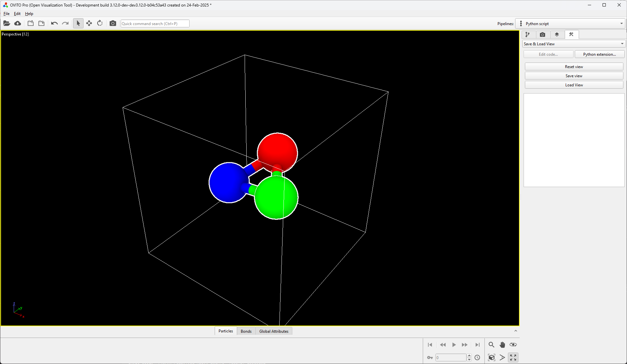Click the Load File folder icon
Screen dimensions: 627x364
click(x=7, y=23)
